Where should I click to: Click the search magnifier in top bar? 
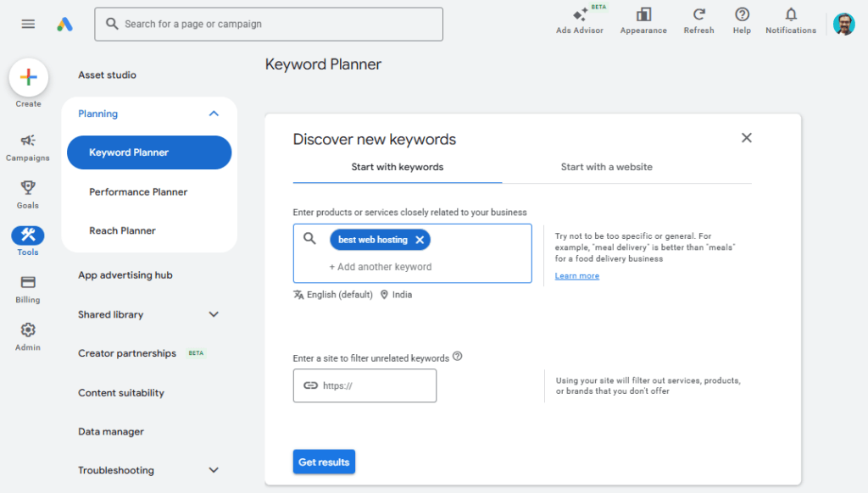tap(112, 24)
